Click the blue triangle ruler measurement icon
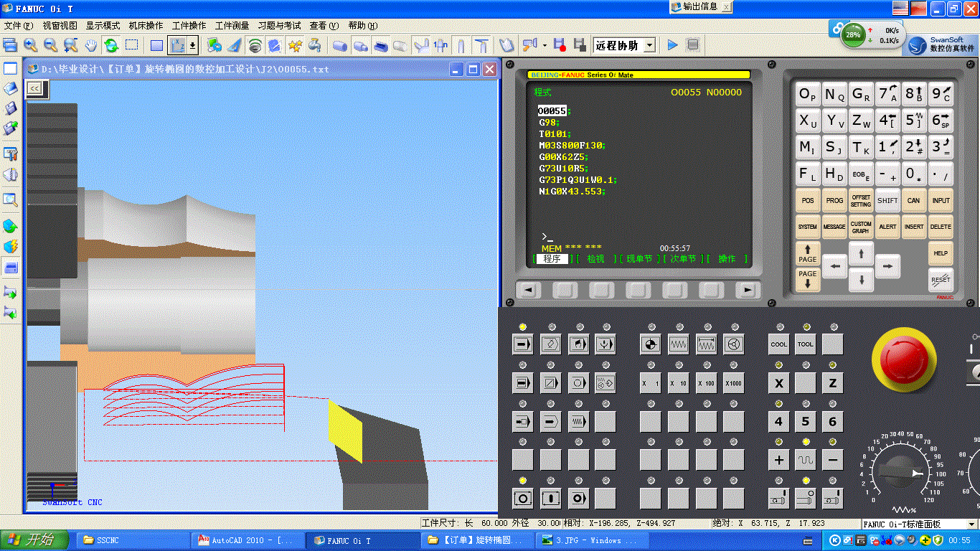The image size is (980, 551). (x=235, y=45)
